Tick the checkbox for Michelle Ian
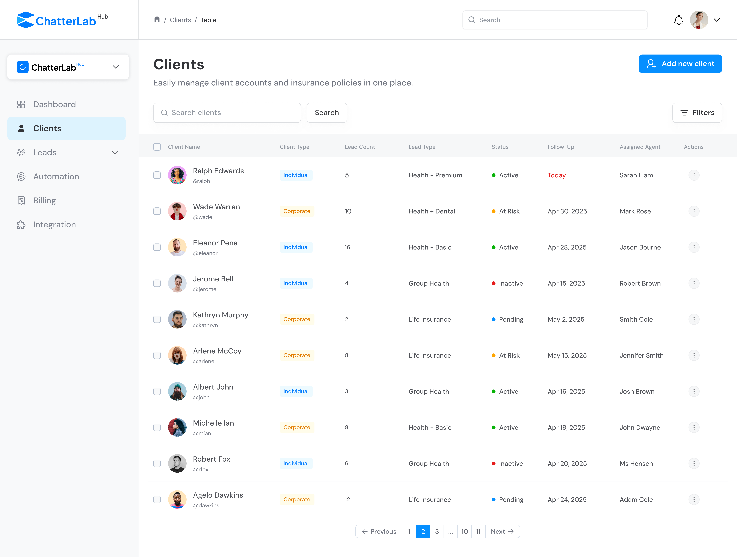Image resolution: width=737 pixels, height=560 pixels. pos(157,427)
